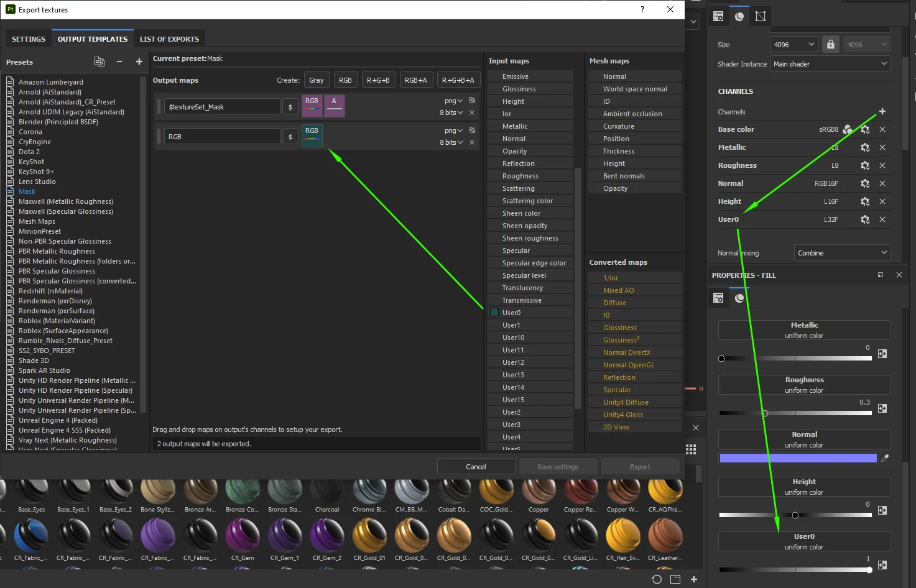The width and height of the screenshot is (916, 588).
Task: Create an RGB+A output map
Action: point(416,80)
